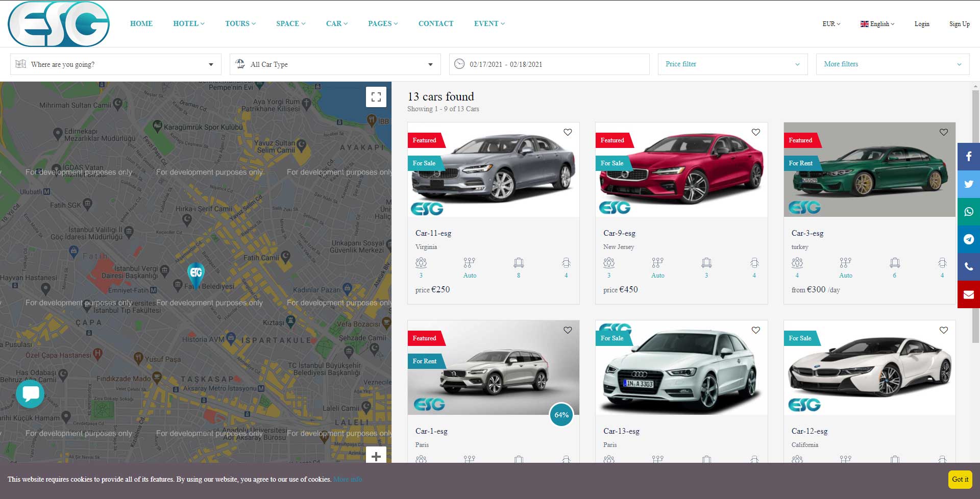Image resolution: width=980 pixels, height=499 pixels.
Task: Expand the More filters dropdown
Action: tap(892, 64)
